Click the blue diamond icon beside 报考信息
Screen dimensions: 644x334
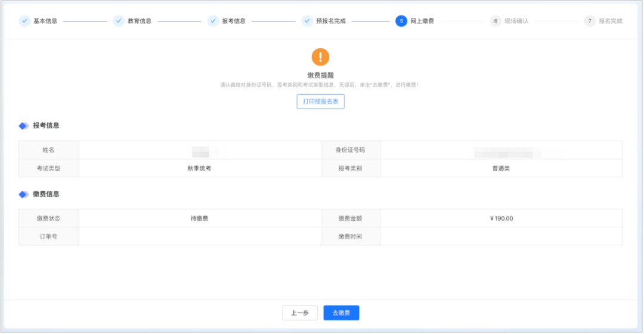24,126
